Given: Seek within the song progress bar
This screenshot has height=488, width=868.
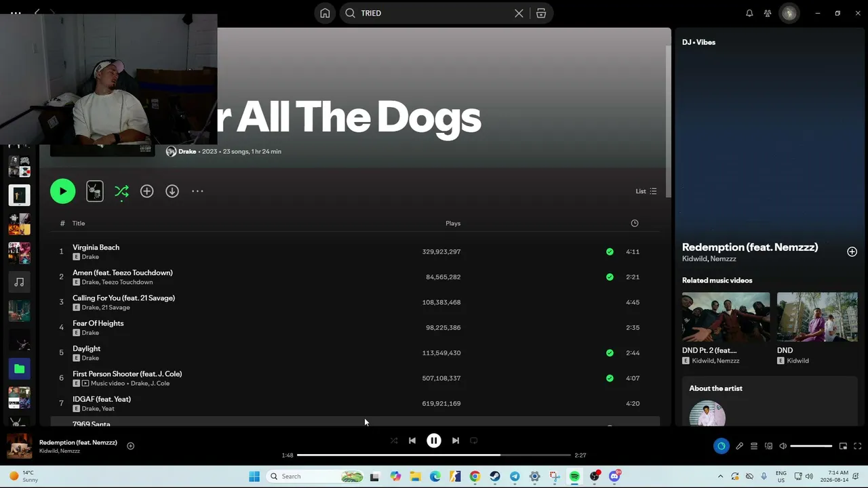Looking at the screenshot, I should click(434, 455).
